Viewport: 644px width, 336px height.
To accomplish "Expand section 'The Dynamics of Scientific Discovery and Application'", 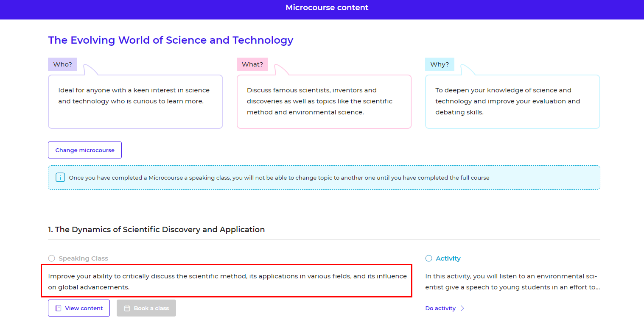I will coord(156,229).
